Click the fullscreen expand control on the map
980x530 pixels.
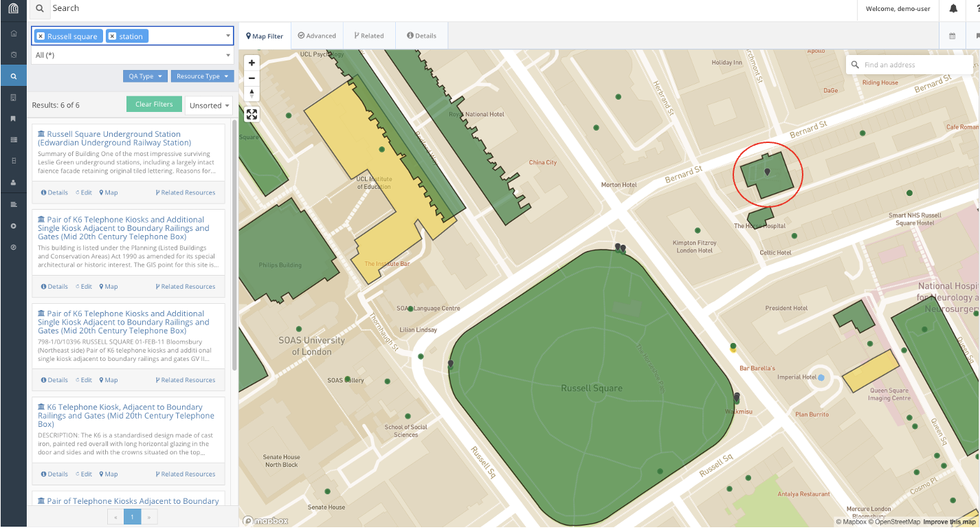click(252, 114)
